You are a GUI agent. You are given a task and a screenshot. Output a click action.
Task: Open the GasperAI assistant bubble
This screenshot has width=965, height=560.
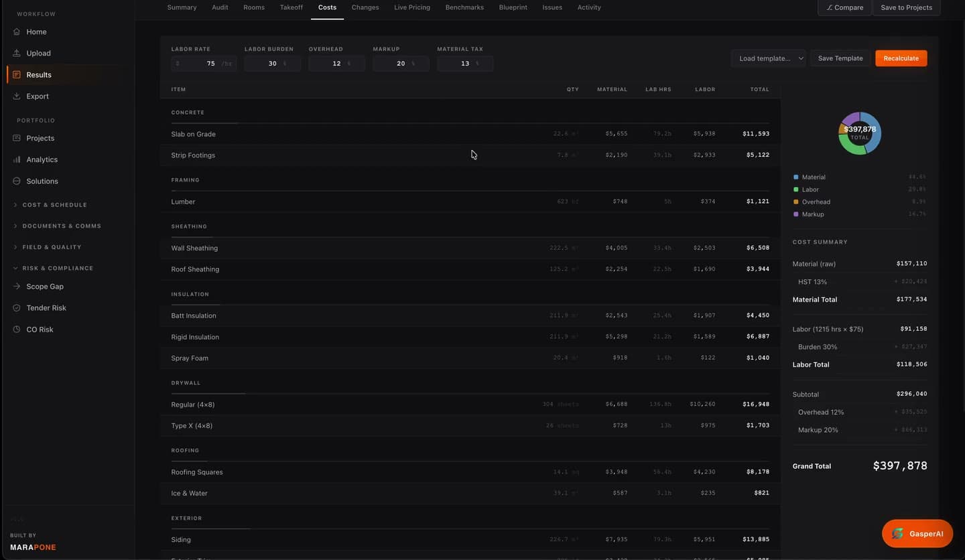point(917,534)
